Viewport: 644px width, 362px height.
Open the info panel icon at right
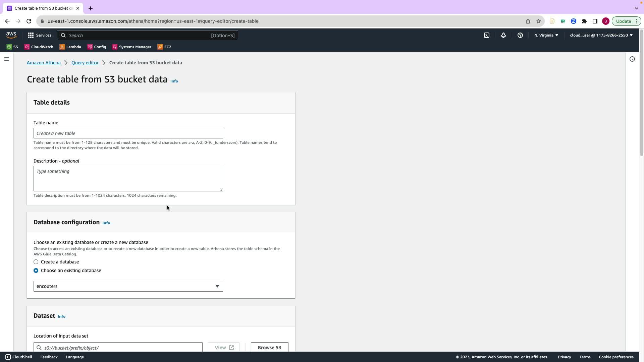[632, 59]
